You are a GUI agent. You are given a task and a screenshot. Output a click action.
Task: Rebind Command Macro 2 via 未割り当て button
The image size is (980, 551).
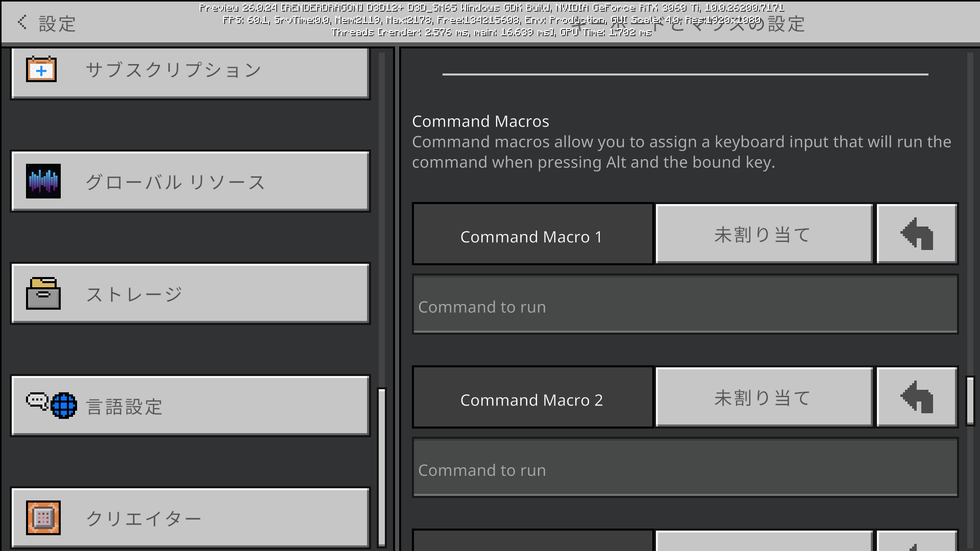pos(763,397)
